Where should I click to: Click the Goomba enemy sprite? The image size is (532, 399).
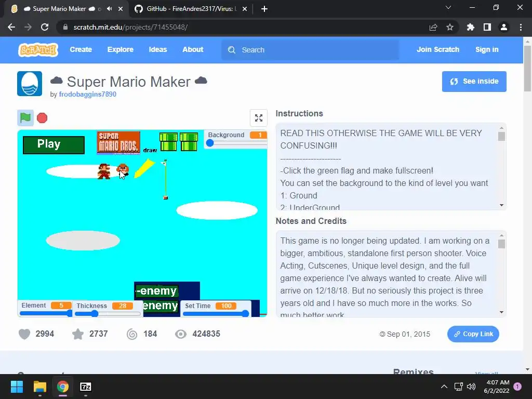pyautogui.click(x=123, y=170)
